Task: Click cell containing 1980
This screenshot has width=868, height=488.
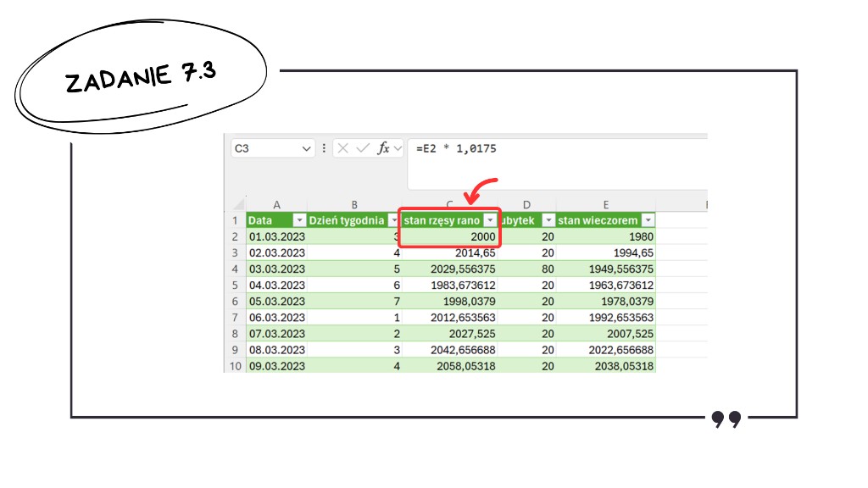Action: [605, 236]
